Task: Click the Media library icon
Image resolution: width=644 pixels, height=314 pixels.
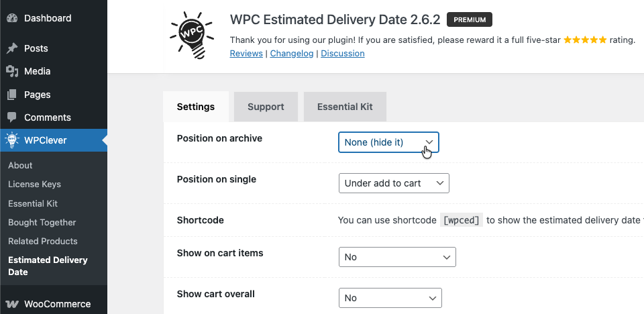Action: pos(12,71)
